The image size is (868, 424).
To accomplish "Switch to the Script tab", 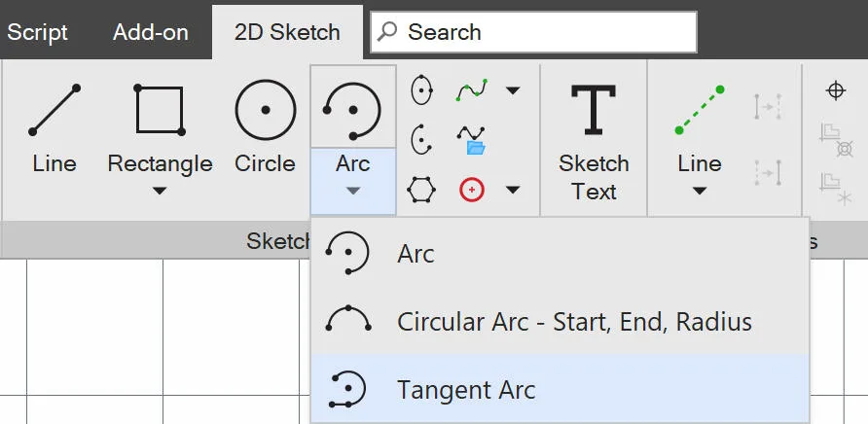I will pyautogui.click(x=38, y=32).
